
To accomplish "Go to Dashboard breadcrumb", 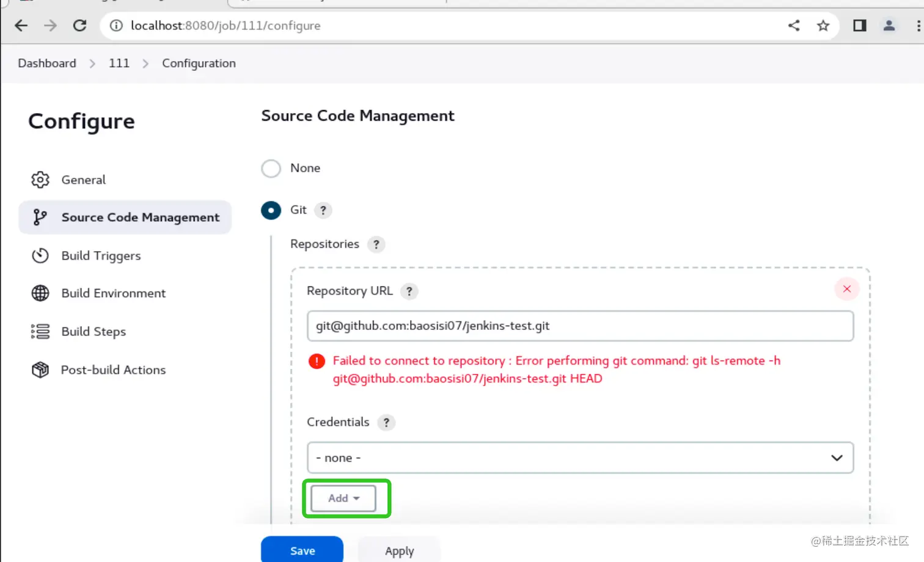I will 47,64.
